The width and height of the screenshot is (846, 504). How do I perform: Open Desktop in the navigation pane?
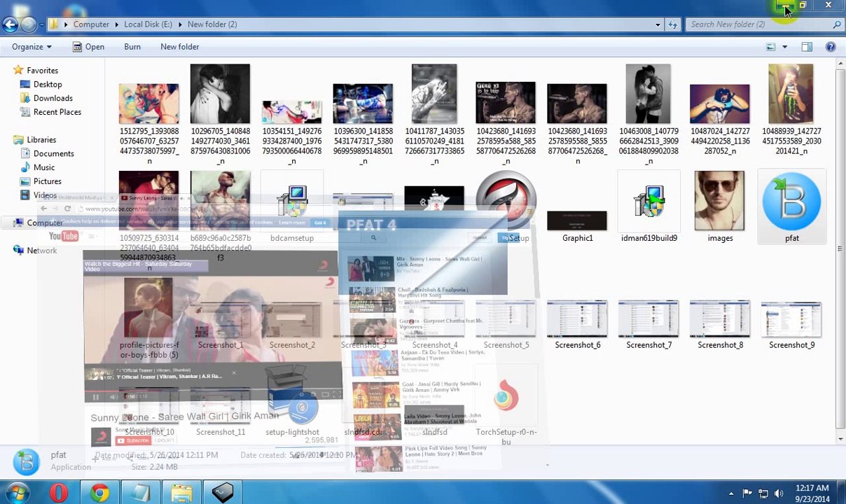(x=48, y=84)
